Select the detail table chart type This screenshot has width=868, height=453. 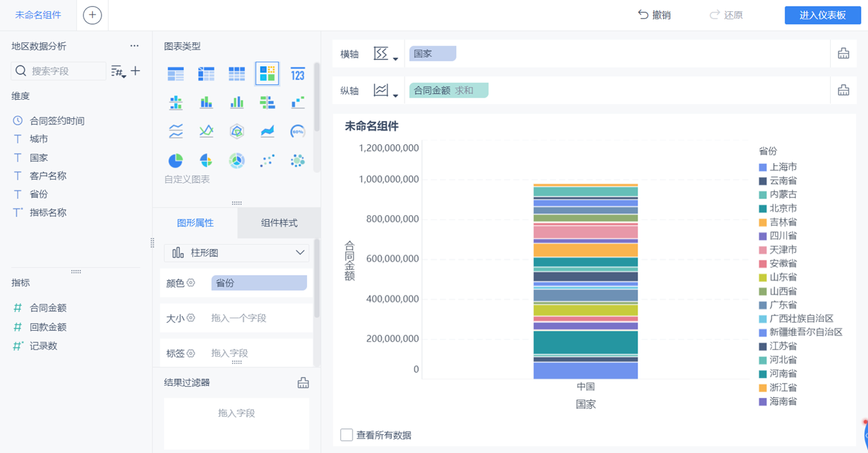click(236, 73)
